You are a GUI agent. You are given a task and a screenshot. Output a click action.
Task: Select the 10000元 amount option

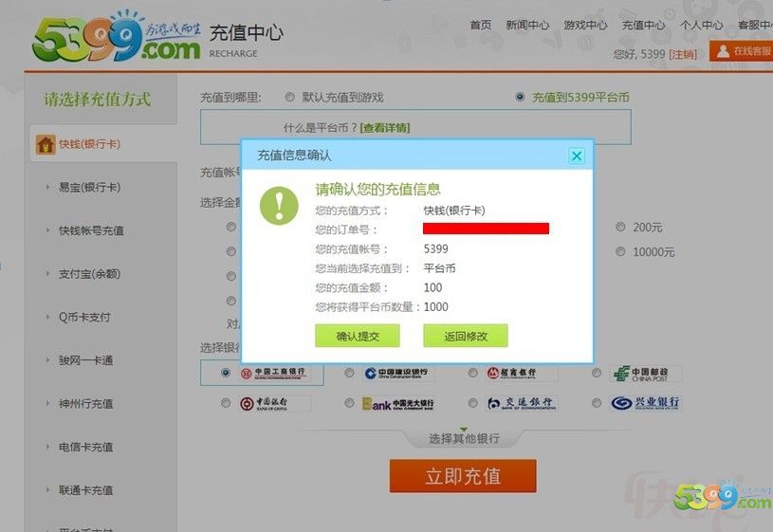[x=620, y=251]
